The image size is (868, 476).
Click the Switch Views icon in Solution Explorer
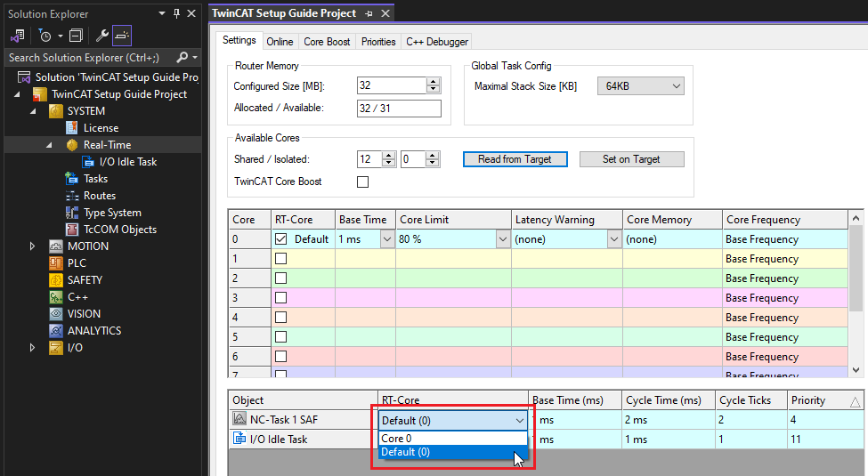tap(17, 36)
